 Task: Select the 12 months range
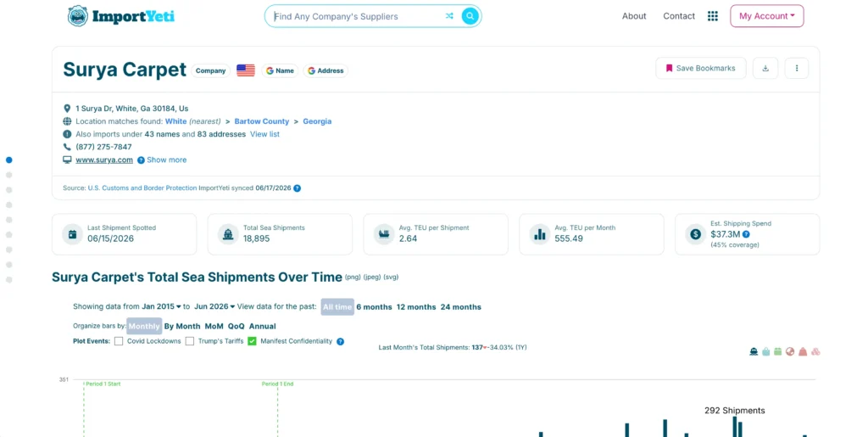pos(416,307)
